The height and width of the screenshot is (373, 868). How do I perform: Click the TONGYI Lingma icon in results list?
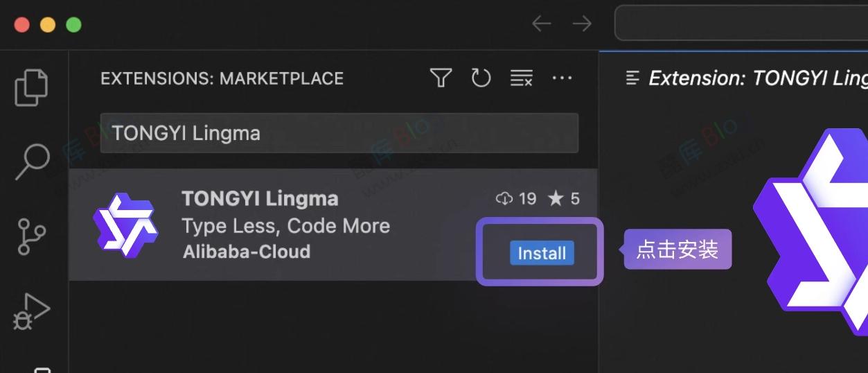(x=125, y=225)
